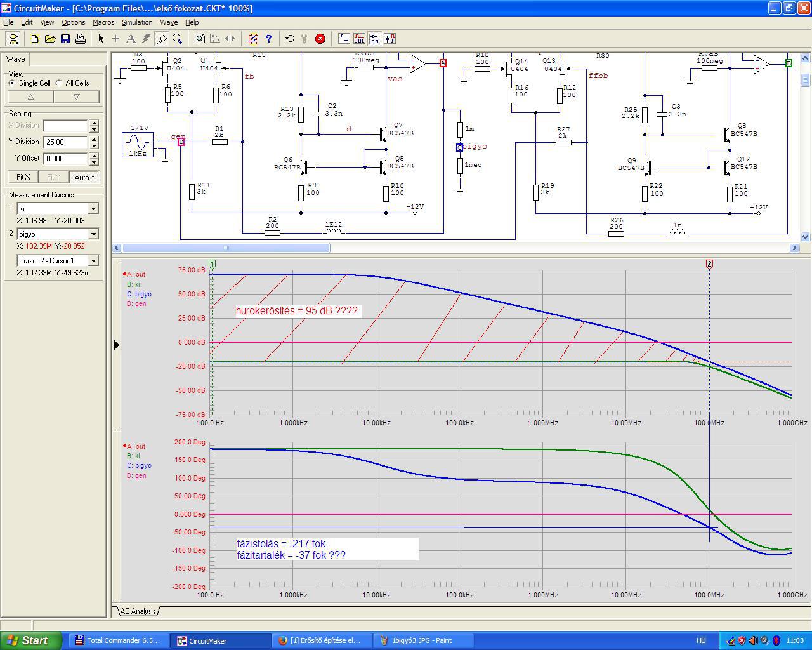Click the Save diskette icon in toolbar

click(x=65, y=39)
